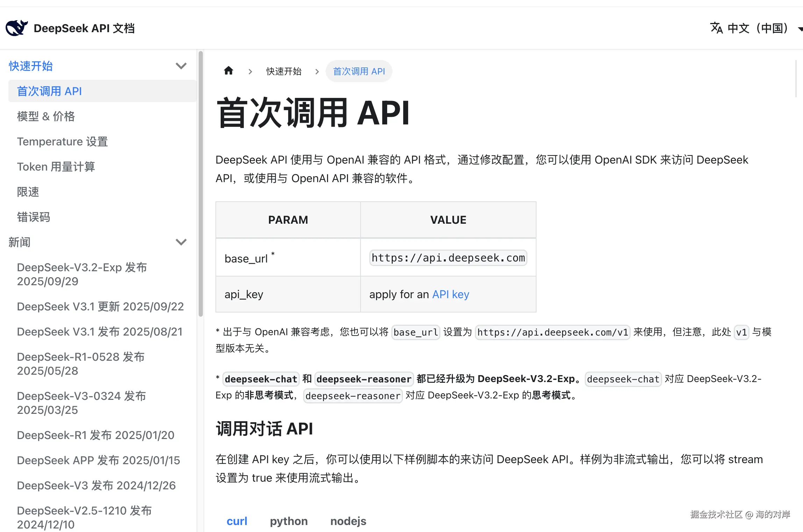The height and width of the screenshot is (532, 803).
Task: Click the home icon in breadcrumb
Action: click(228, 71)
